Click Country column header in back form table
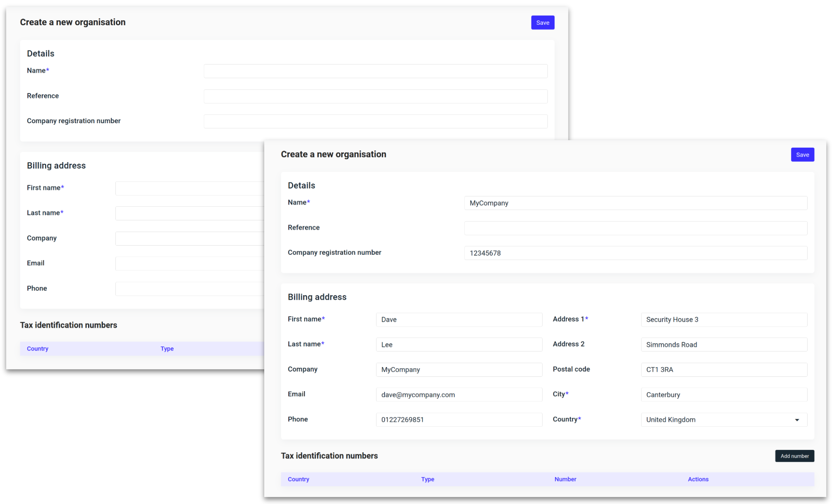The image size is (832, 504). pyautogui.click(x=38, y=349)
